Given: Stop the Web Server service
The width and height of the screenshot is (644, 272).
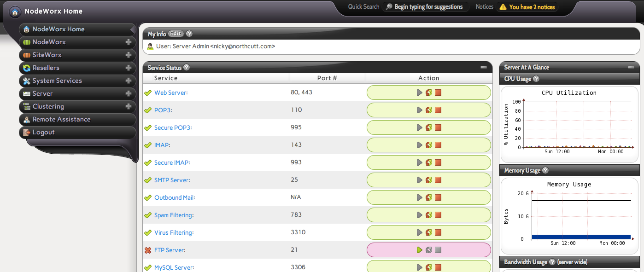Looking at the screenshot, I should click(x=438, y=93).
